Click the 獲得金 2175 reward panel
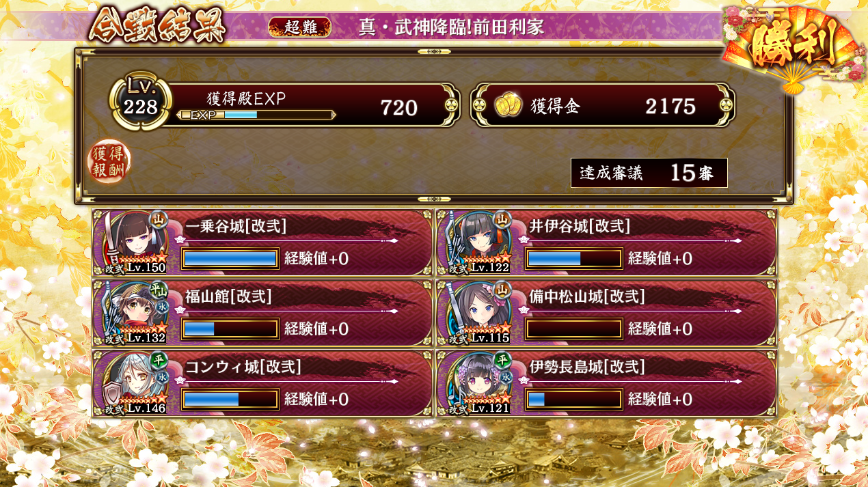 coord(603,105)
